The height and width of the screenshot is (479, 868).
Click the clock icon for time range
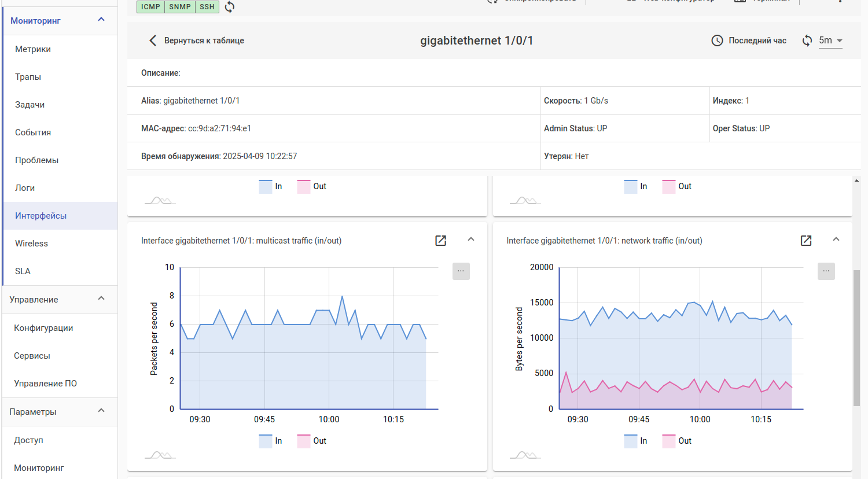(x=717, y=40)
